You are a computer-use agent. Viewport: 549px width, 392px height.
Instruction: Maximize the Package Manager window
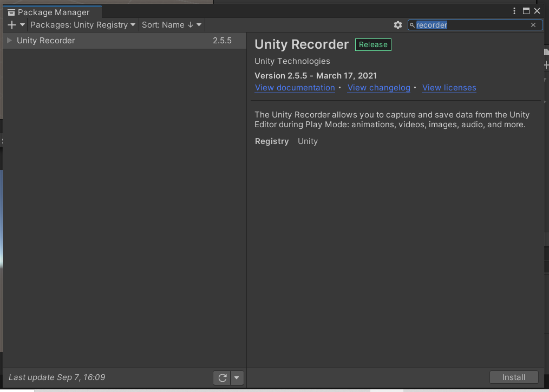tap(526, 11)
